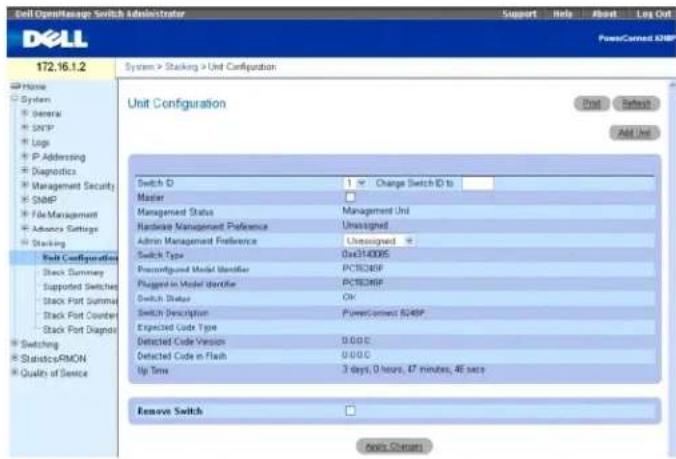The image size is (676, 459).
Task: Open Stack Summary page
Action: [x=73, y=272]
